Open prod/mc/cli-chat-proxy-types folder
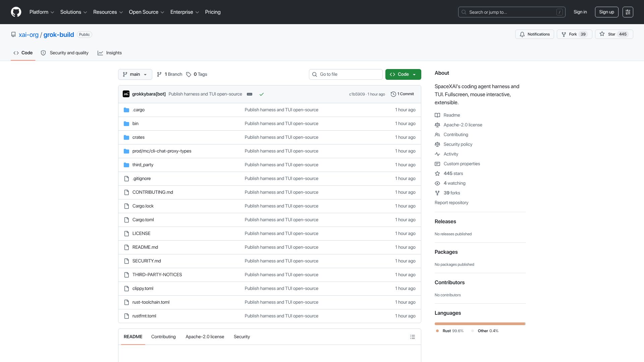 (x=162, y=151)
